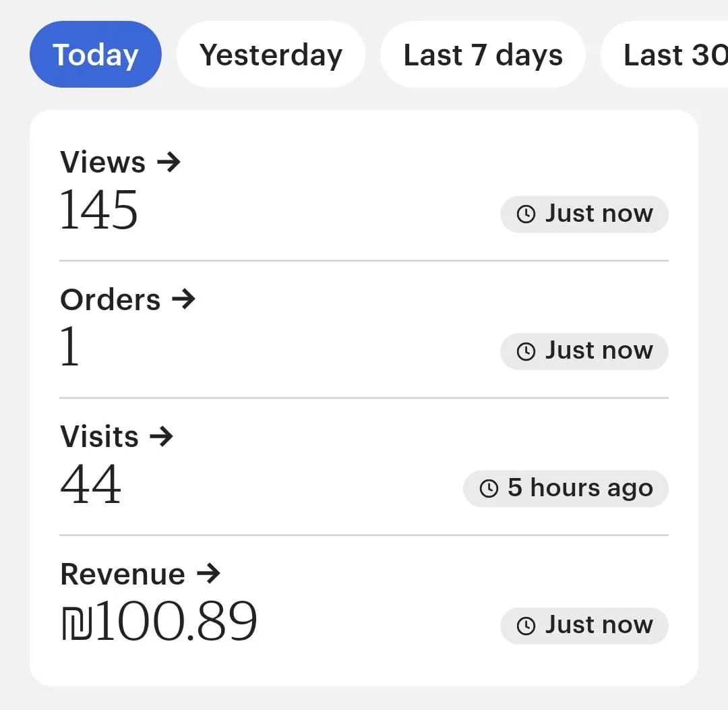Click the clock icon in Revenue row
This screenshot has width=728, height=710.
pyautogui.click(x=526, y=626)
